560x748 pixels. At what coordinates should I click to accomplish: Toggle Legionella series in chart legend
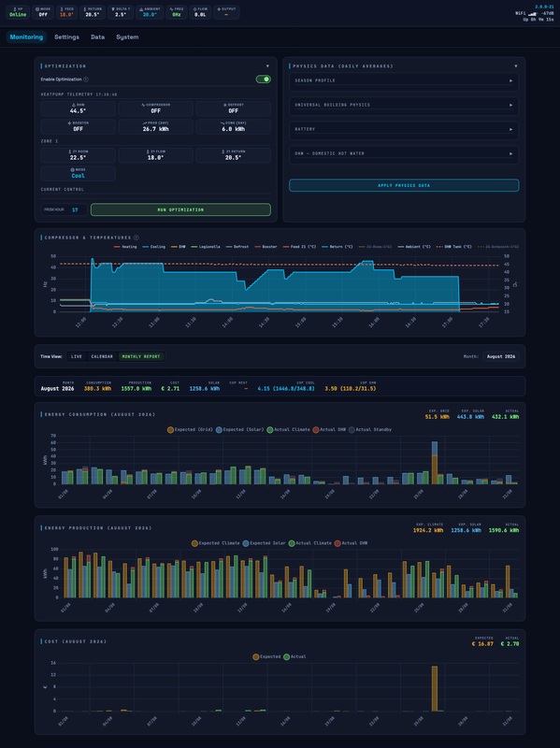[x=206, y=247]
